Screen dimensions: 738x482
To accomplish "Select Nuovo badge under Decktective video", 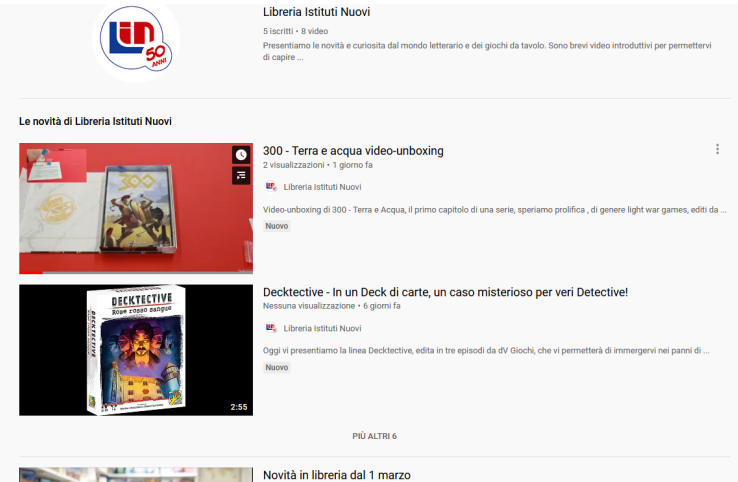I will pos(277,367).
